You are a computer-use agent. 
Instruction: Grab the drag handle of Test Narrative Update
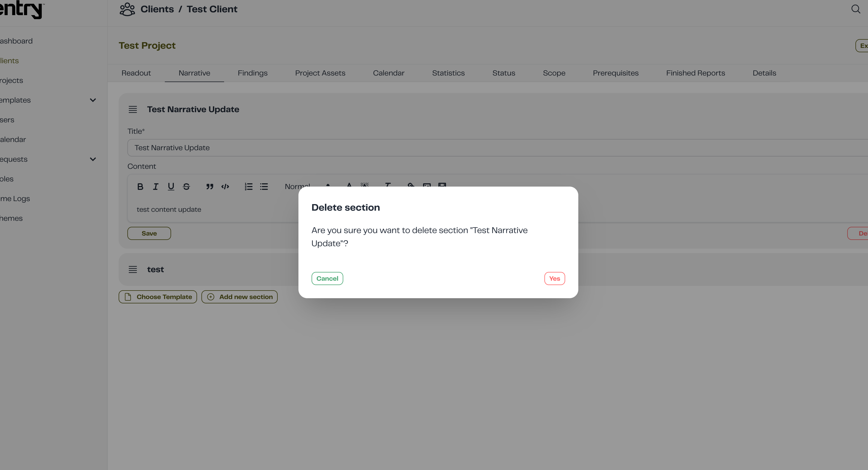(133, 109)
